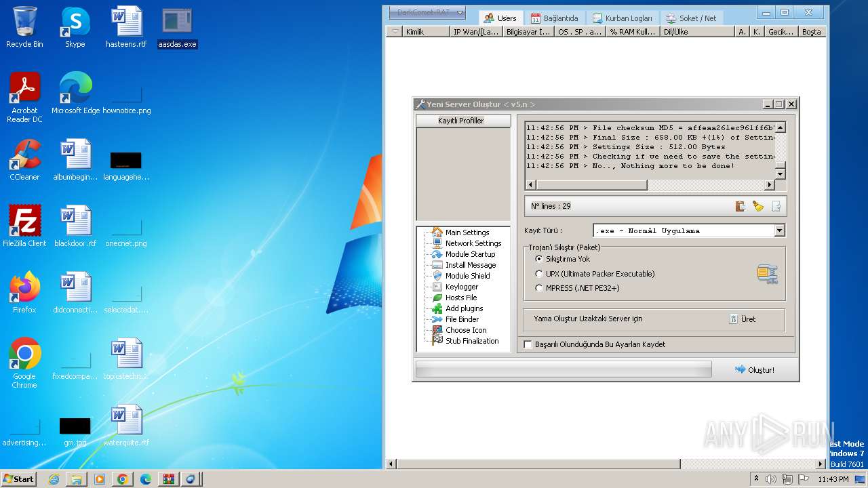Select the MPRESS (.NET PE32+) option
The height and width of the screenshot is (488, 868).
click(x=539, y=288)
